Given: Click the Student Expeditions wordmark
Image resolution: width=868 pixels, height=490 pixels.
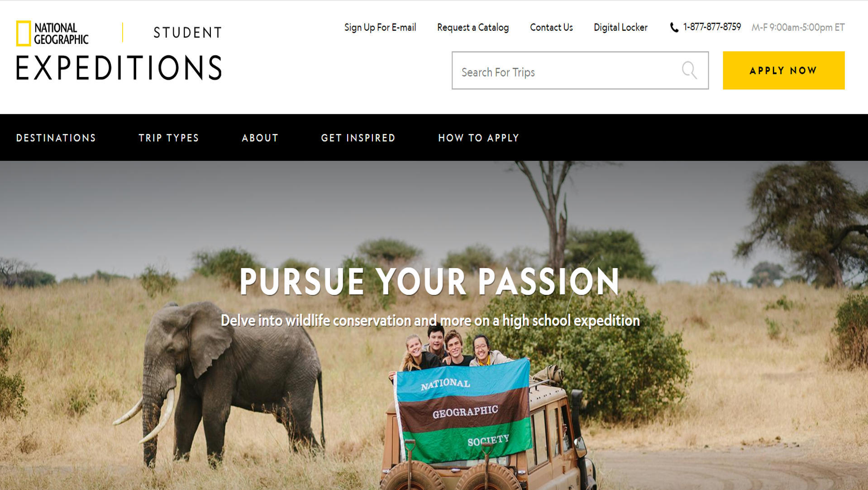Looking at the screenshot, I should (x=119, y=51).
